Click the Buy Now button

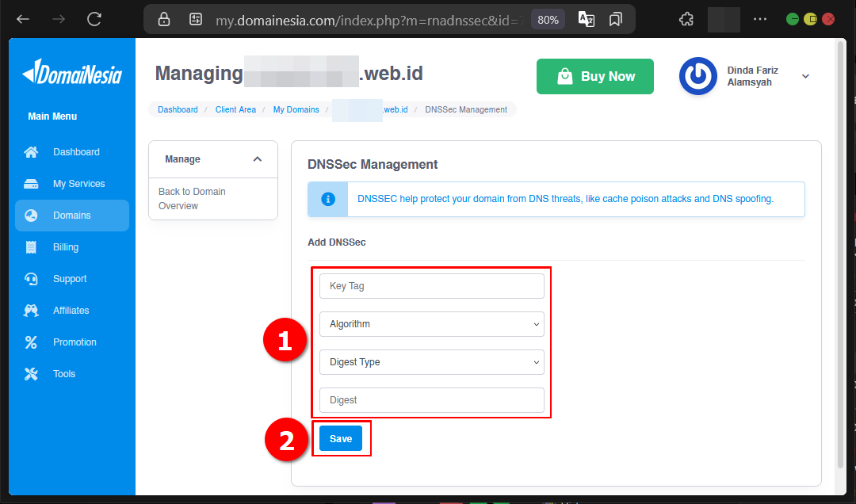(x=595, y=76)
